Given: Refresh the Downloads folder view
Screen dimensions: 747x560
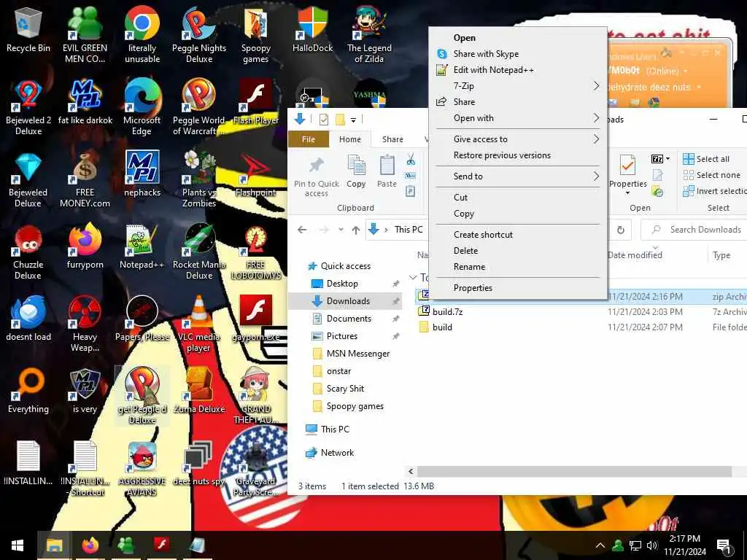Looking at the screenshot, I should pyautogui.click(x=621, y=230).
